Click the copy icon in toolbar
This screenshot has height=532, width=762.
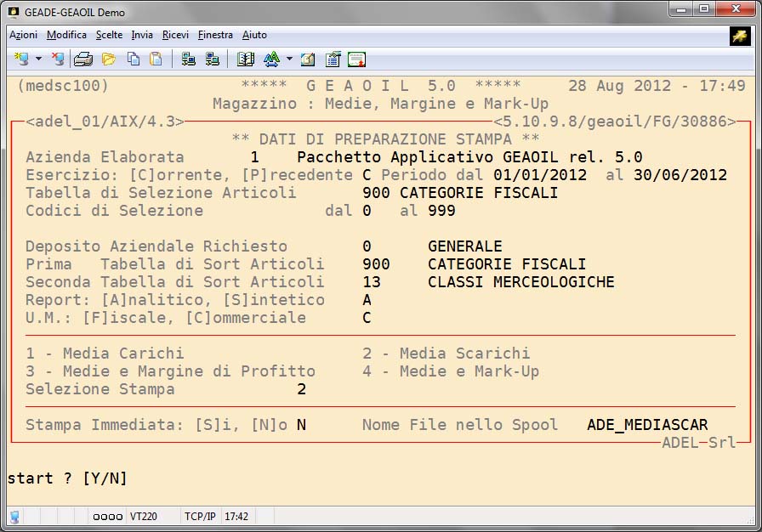134,59
